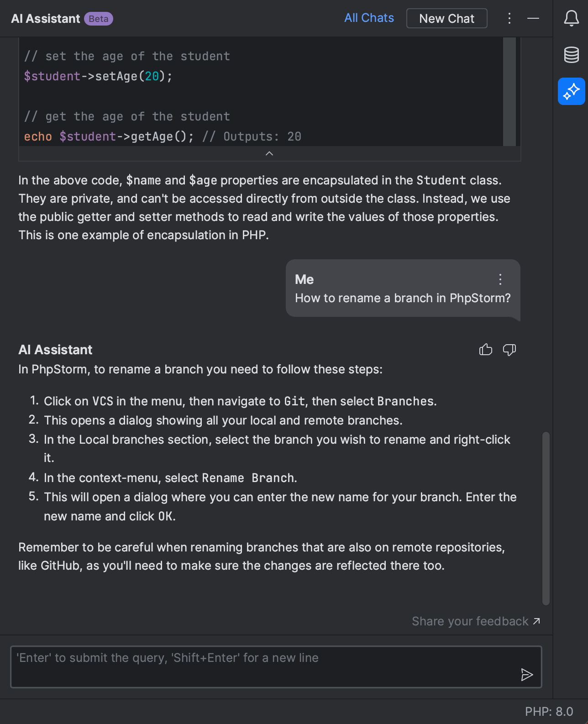
Task: Open the AI Assistant panel kebab menu
Action: (509, 18)
